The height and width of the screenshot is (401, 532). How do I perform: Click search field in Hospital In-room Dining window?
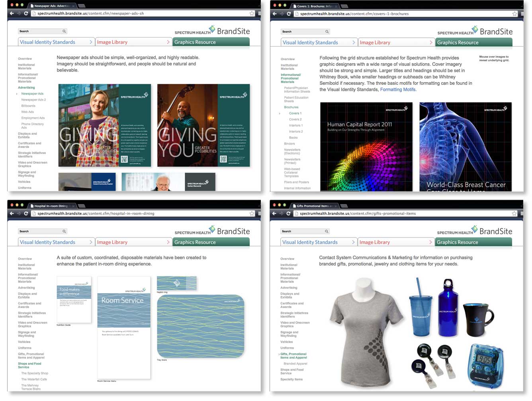click(x=43, y=231)
